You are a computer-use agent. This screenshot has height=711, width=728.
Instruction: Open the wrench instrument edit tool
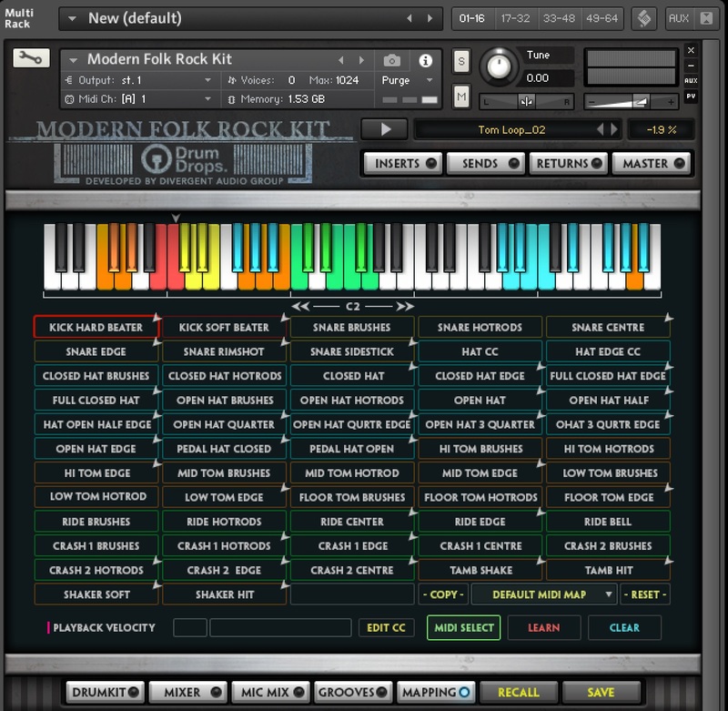(31, 58)
